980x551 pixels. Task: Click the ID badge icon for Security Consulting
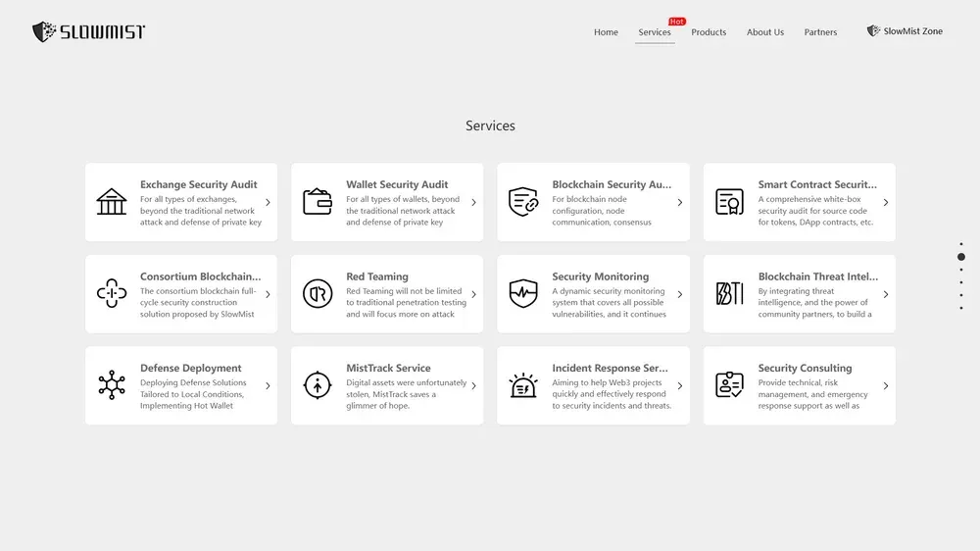click(729, 384)
